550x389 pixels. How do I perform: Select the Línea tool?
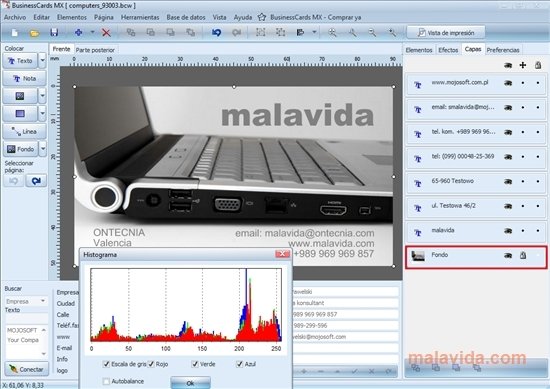(25, 132)
